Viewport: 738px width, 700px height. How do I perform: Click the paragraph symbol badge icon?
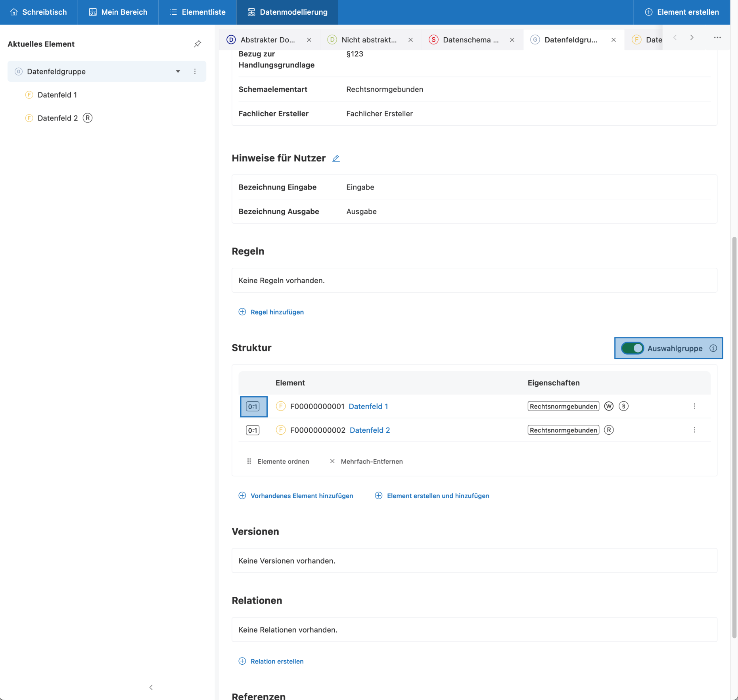pyautogui.click(x=623, y=406)
